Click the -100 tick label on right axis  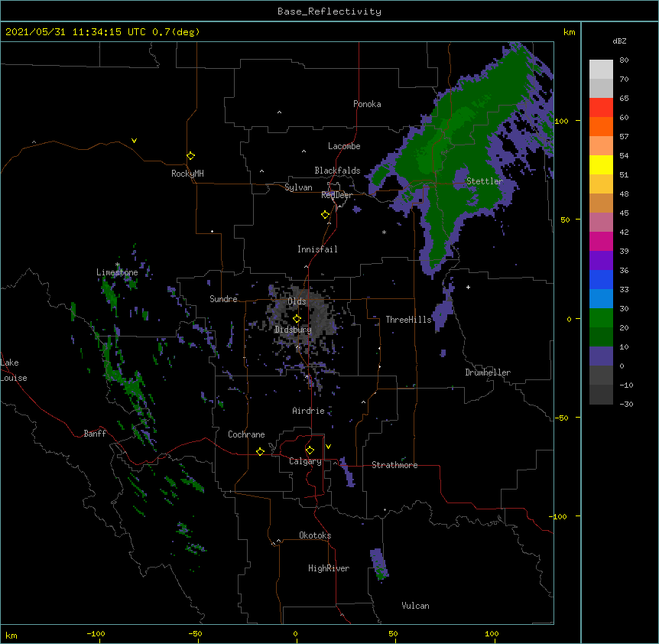559,516
